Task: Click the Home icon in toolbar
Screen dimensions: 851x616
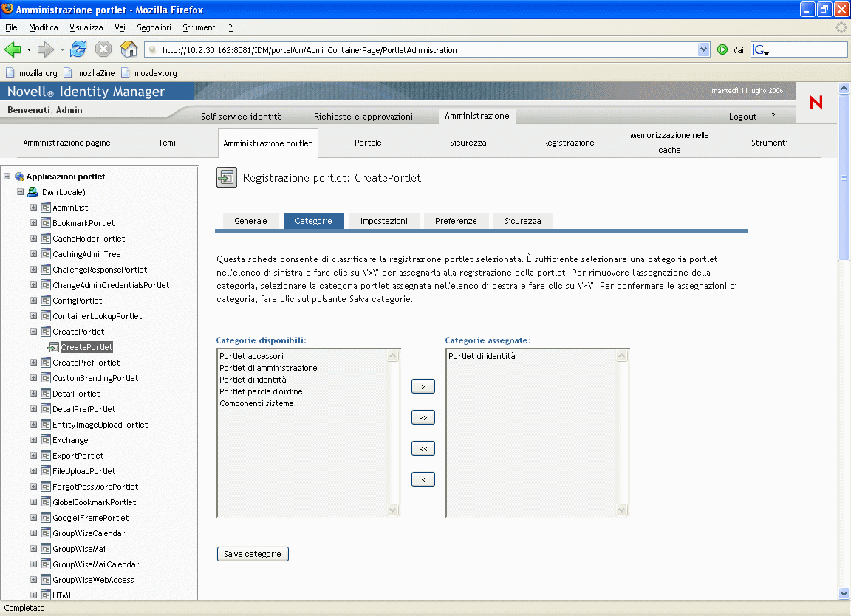Action: point(129,49)
